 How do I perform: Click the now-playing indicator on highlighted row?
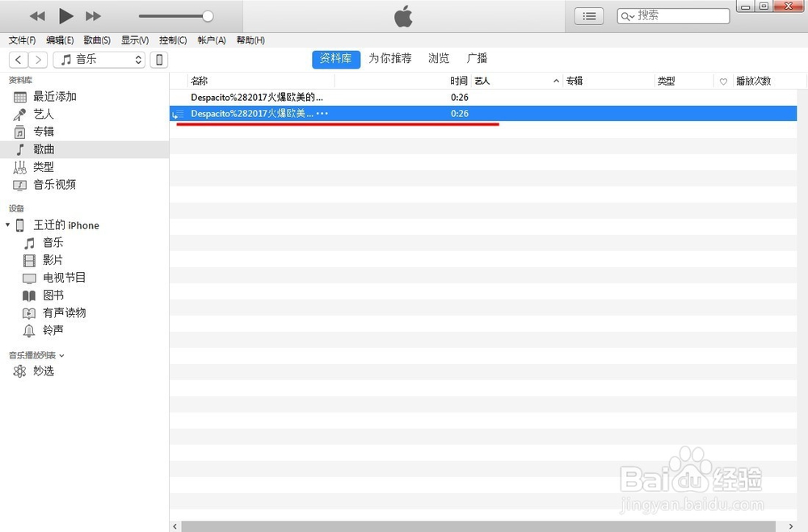178,114
